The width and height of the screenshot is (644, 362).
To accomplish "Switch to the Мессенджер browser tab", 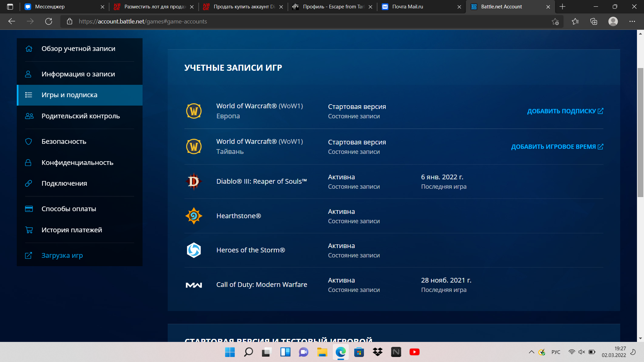I will [50, 7].
